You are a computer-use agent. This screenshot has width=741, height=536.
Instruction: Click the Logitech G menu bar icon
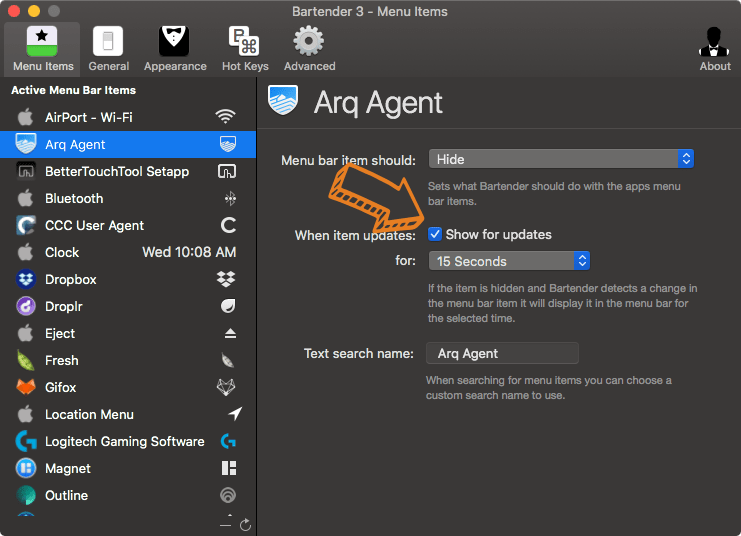tap(228, 441)
